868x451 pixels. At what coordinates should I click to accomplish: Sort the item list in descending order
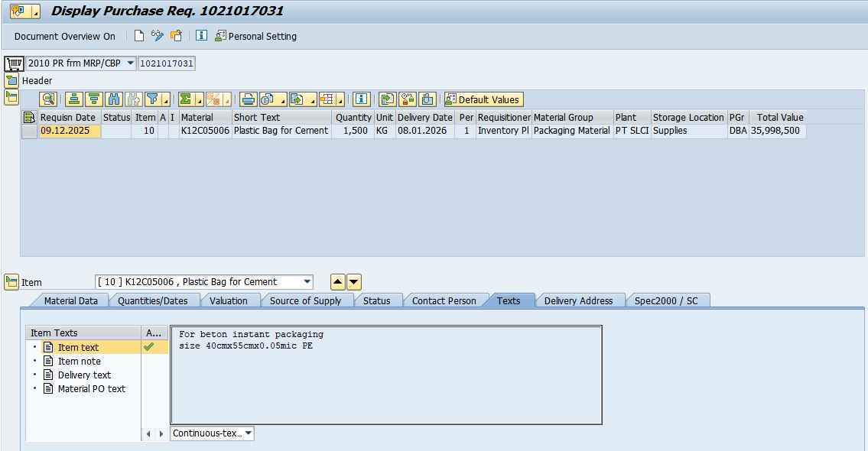(x=94, y=99)
